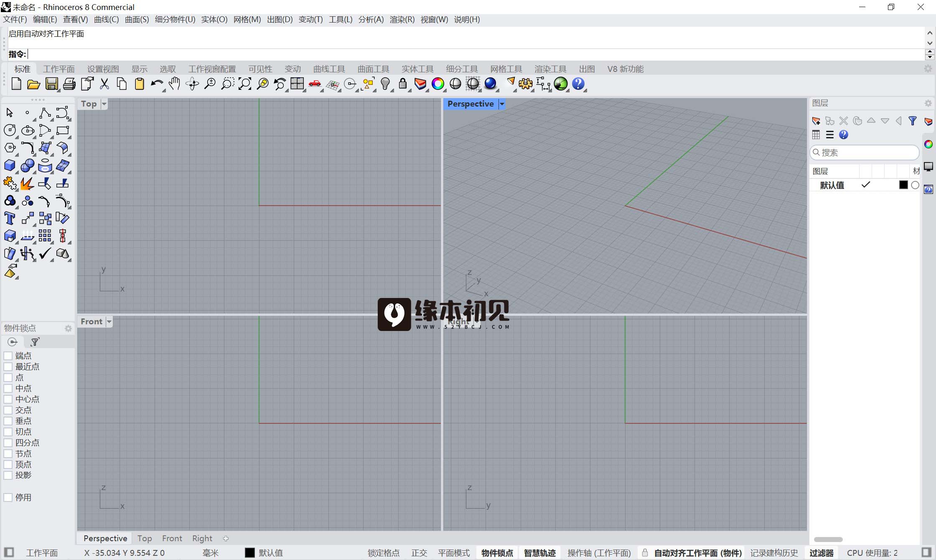
Task: Click the Copy icon in toolbar
Action: click(122, 84)
